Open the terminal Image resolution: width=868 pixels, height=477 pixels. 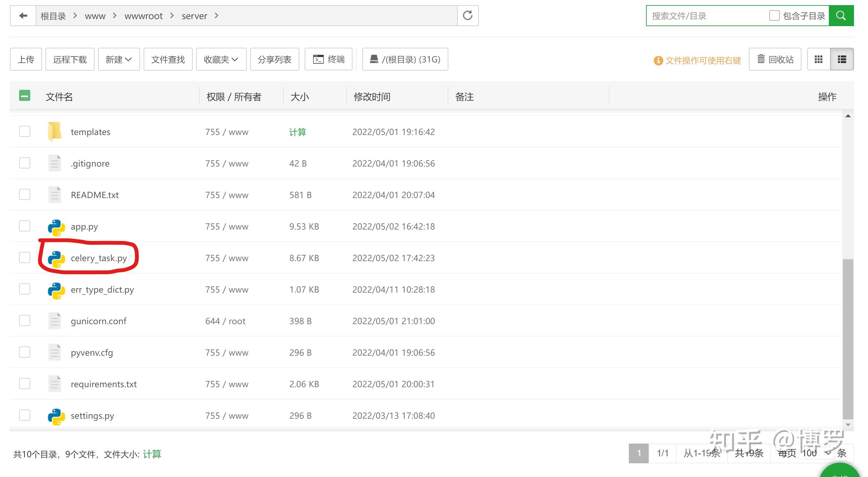(329, 59)
